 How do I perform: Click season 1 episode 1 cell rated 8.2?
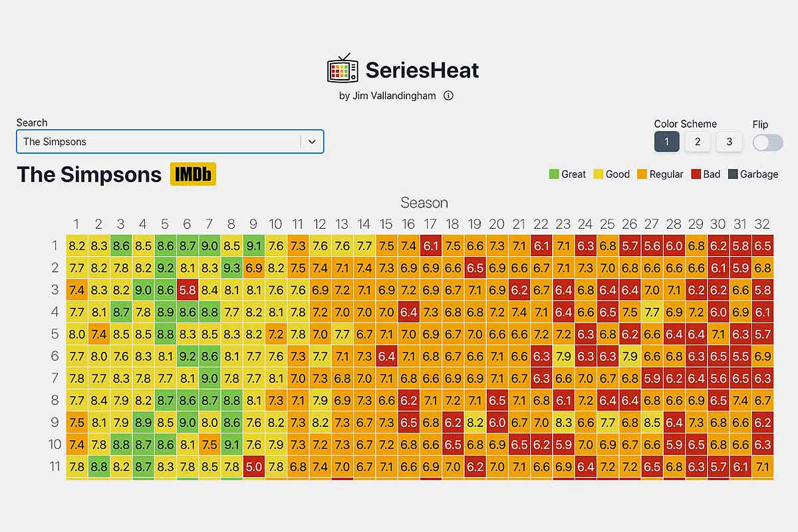(x=76, y=246)
